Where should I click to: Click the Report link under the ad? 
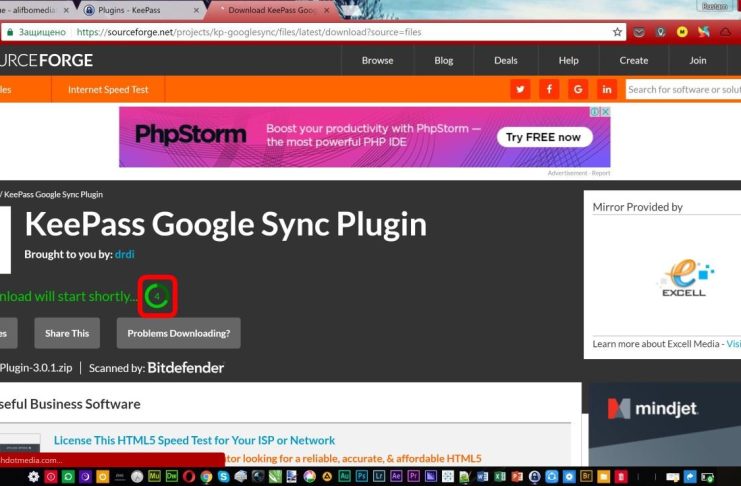(x=601, y=173)
